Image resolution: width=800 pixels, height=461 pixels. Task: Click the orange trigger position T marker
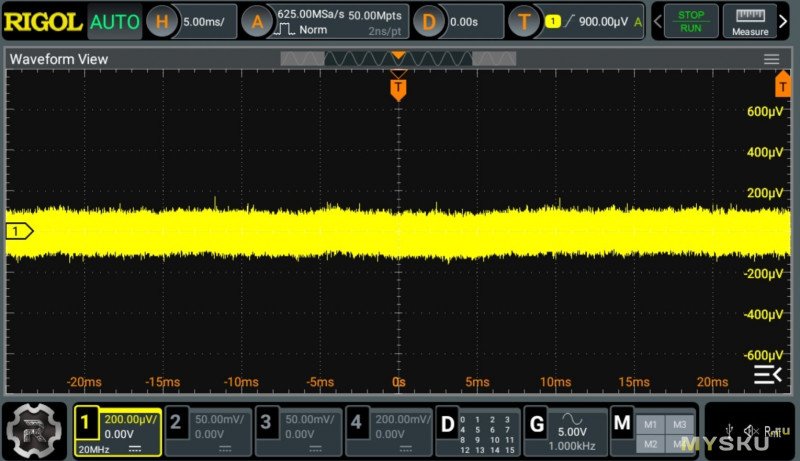(x=398, y=90)
